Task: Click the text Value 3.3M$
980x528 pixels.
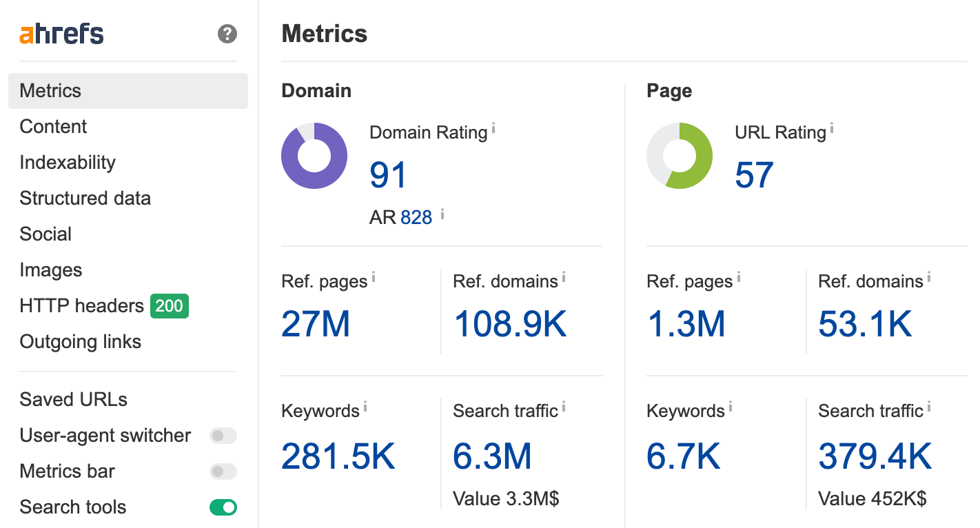Action: (506, 498)
